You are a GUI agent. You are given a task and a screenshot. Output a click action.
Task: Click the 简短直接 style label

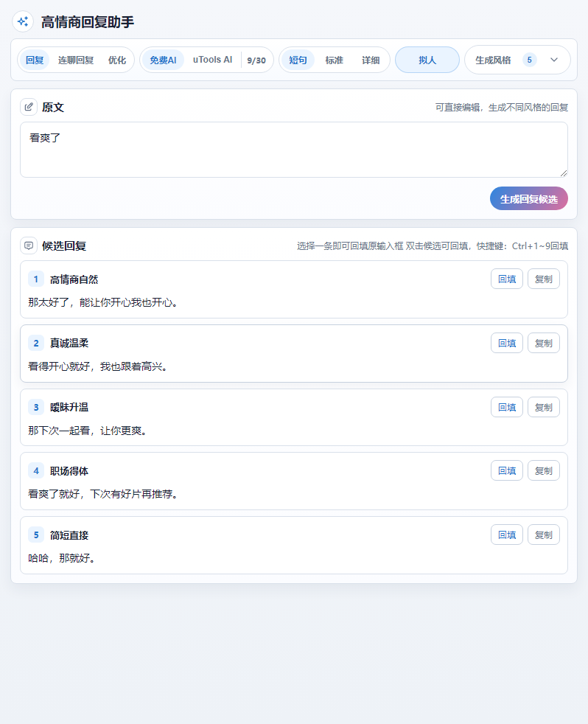pos(69,535)
